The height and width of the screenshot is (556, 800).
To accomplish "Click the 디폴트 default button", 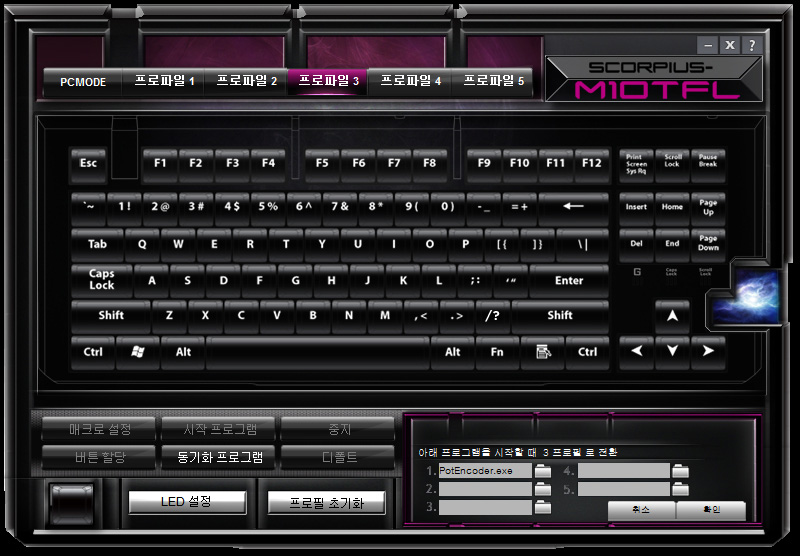I will [339, 457].
